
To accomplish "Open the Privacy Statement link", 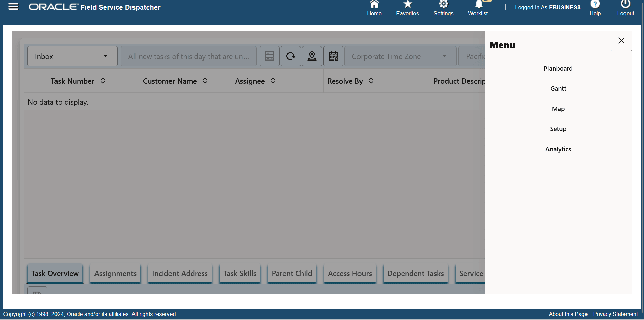I will click(615, 314).
